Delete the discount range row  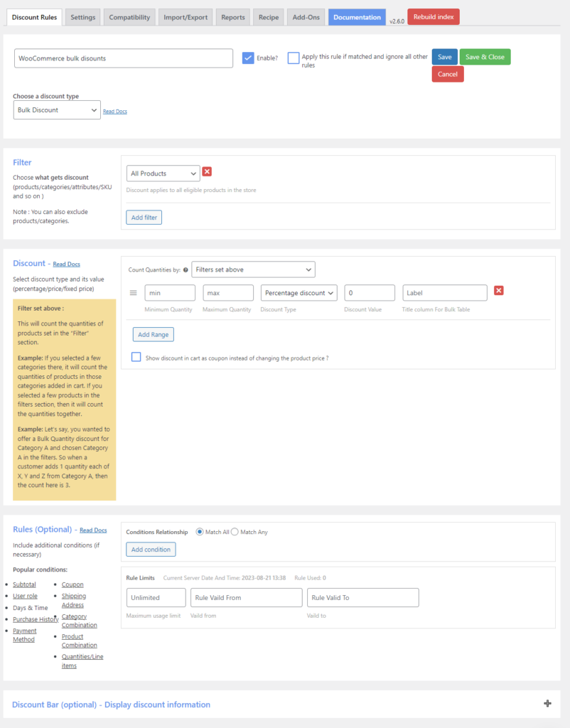pos(498,290)
